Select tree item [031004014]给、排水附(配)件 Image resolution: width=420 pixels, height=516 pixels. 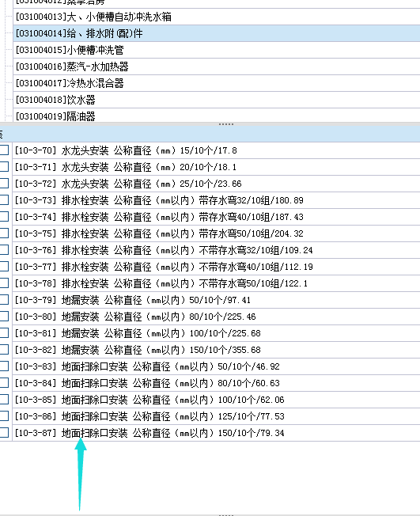tap(217, 33)
